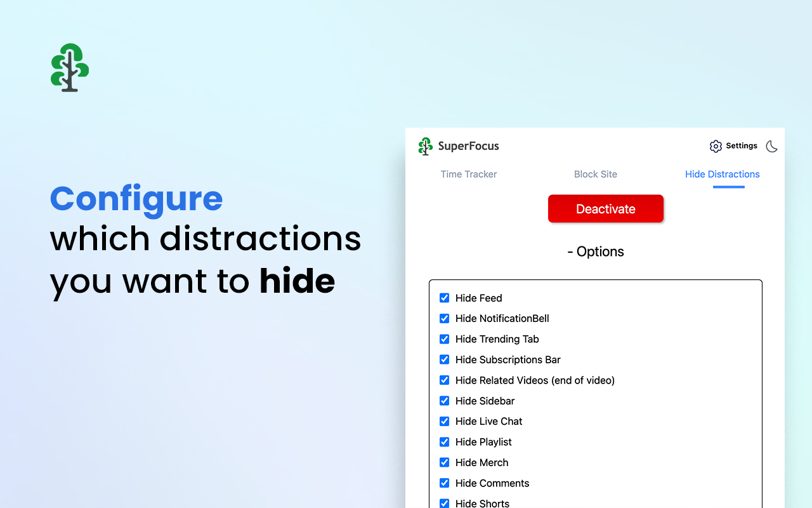Click the "Hide Merch" label text
This screenshot has width=812, height=508.
point(482,462)
